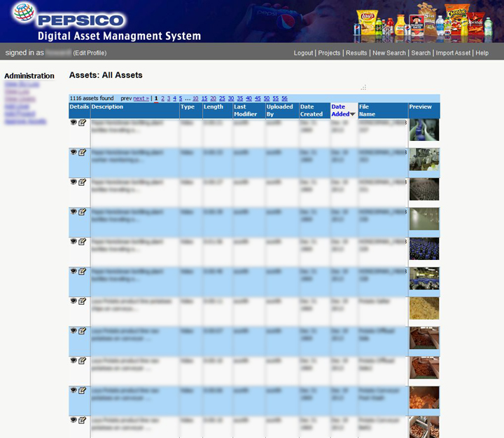Click edit pencil icon in first asset row
Viewport: 504px width, 438px height.
[x=83, y=123]
